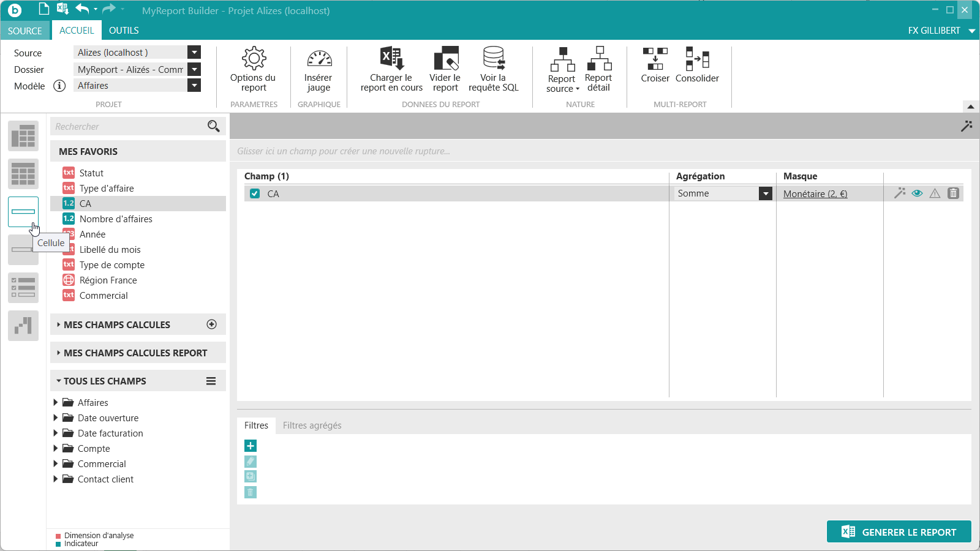Open the Filtres agrégés tab

(x=312, y=425)
